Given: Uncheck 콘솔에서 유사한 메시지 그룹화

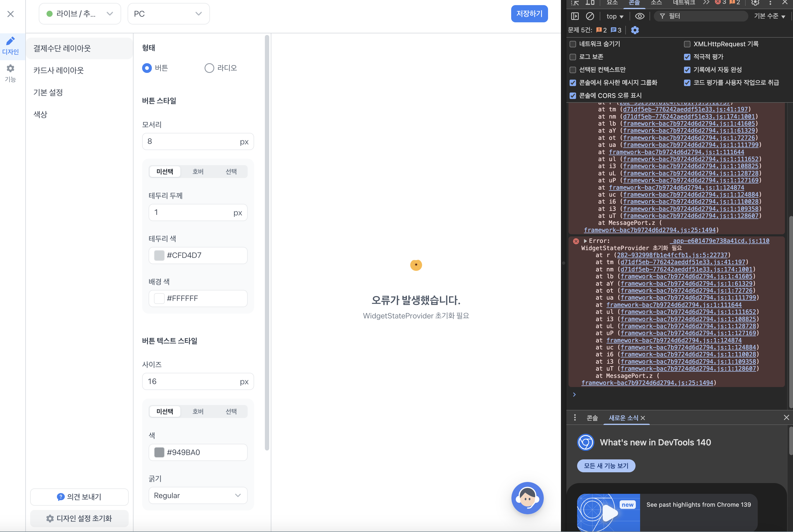Looking at the screenshot, I should 573,83.
